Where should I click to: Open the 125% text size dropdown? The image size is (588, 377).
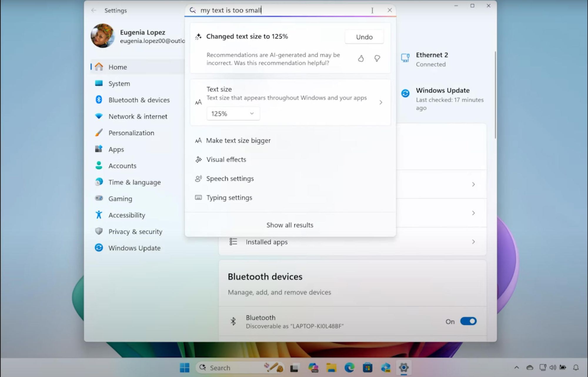click(x=233, y=114)
